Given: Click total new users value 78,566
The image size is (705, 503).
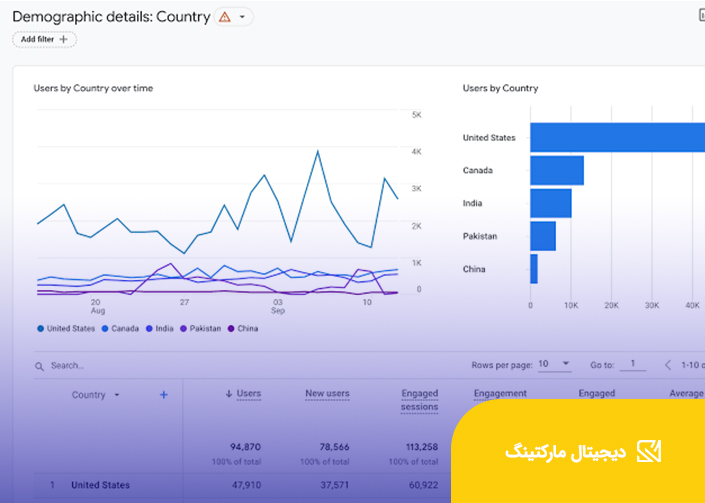Looking at the screenshot, I should tap(334, 447).
